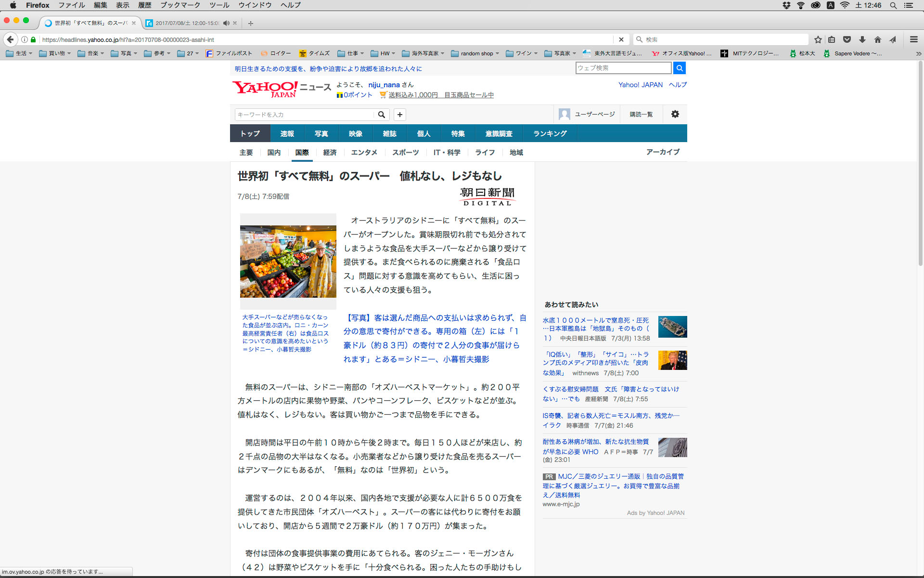
Task: Bookmark this page with the star icon
Action: (818, 39)
